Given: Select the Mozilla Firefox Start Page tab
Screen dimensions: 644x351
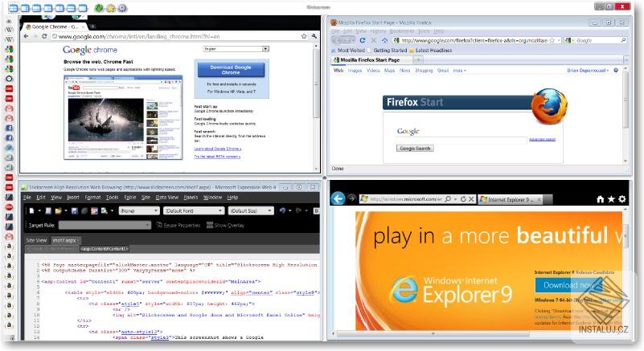Looking at the screenshot, I should (x=370, y=60).
